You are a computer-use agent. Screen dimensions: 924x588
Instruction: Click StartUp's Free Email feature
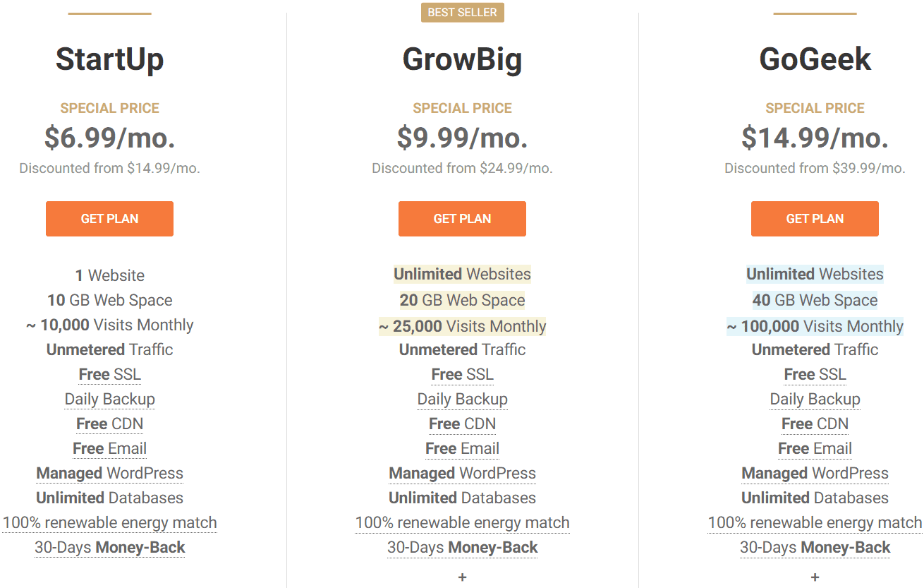pos(109,448)
